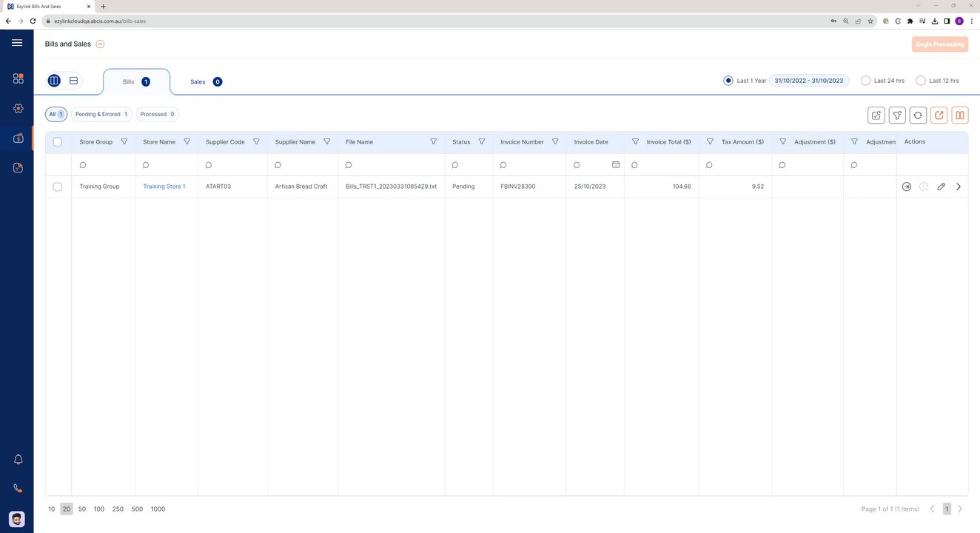This screenshot has height=533, width=980.
Task: Click the process arrow icon in Actions column
Action: [907, 187]
